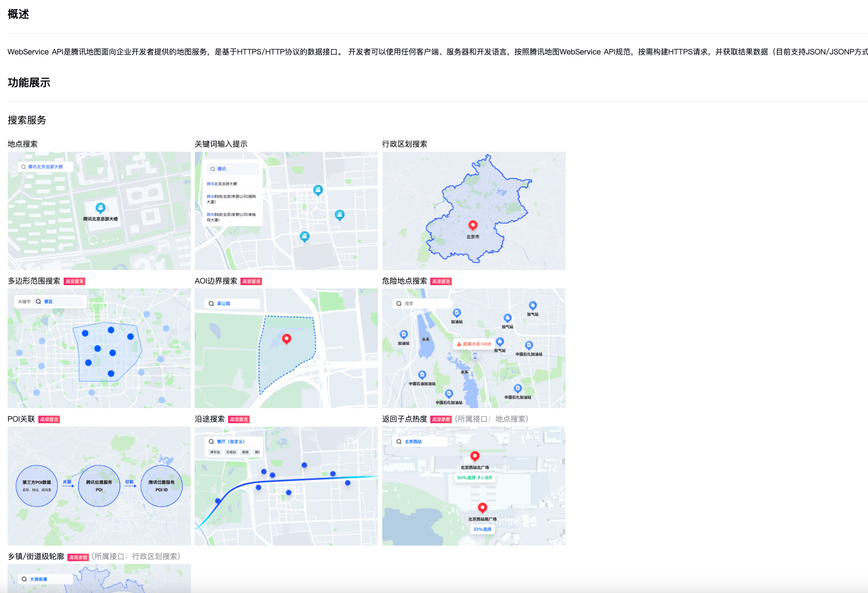Click the 功能展示 heading
The width and height of the screenshot is (868, 593).
[29, 82]
